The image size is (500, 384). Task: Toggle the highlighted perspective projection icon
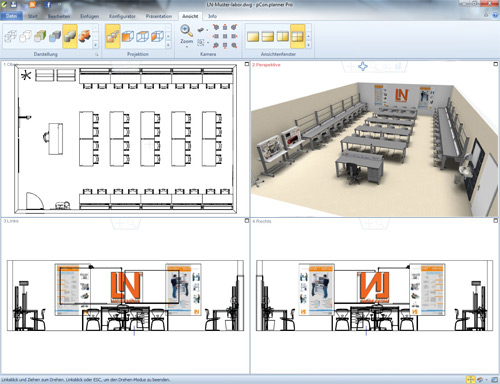point(113,36)
